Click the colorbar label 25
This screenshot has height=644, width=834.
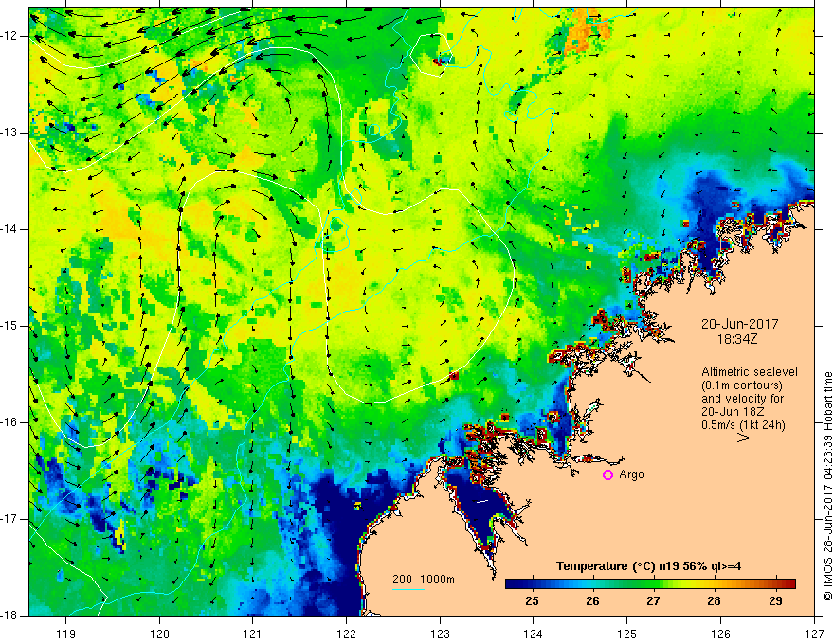point(532,601)
